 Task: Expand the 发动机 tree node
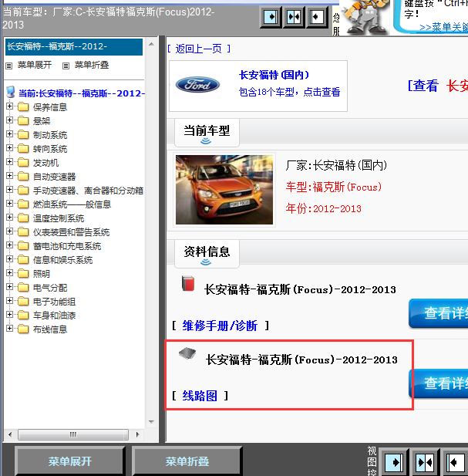click(x=9, y=162)
